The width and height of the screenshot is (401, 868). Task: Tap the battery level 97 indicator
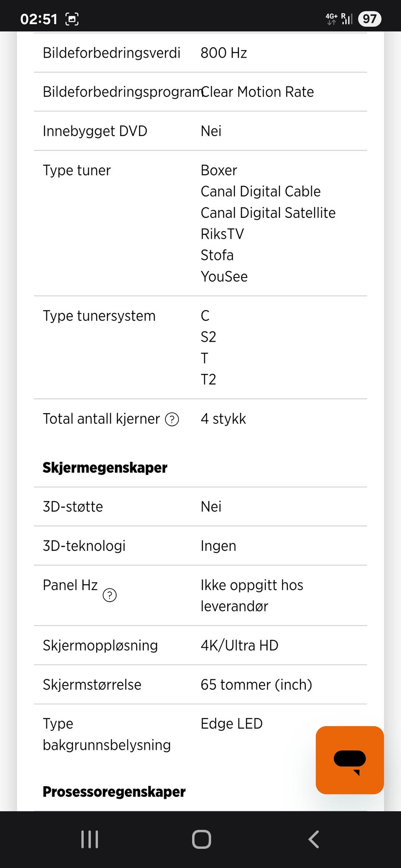click(369, 19)
